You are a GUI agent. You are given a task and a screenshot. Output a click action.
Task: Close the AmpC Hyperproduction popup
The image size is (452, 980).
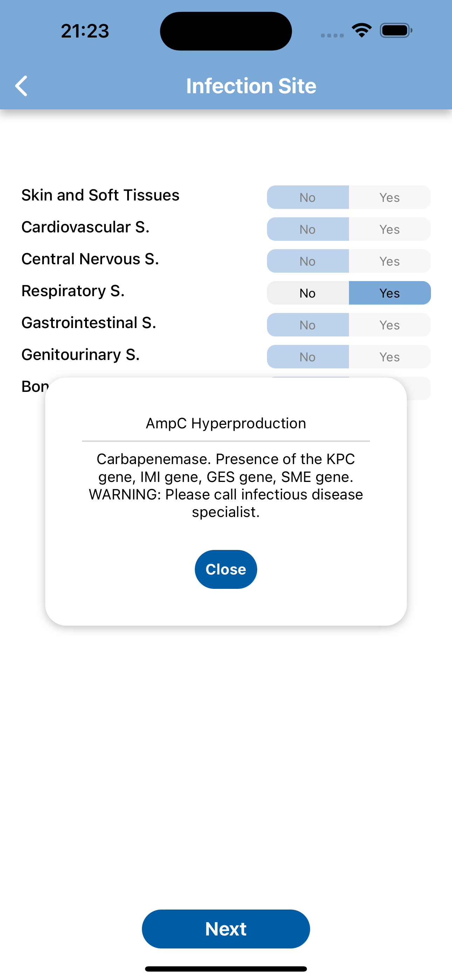(x=226, y=569)
